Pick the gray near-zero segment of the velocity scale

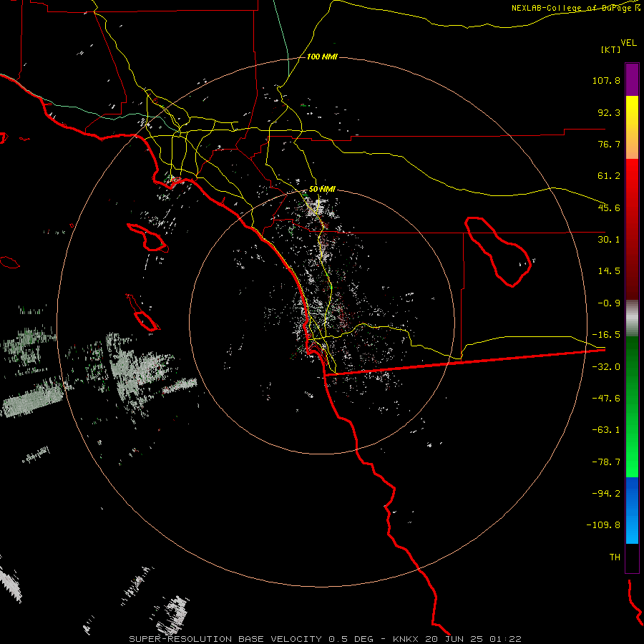632,318
